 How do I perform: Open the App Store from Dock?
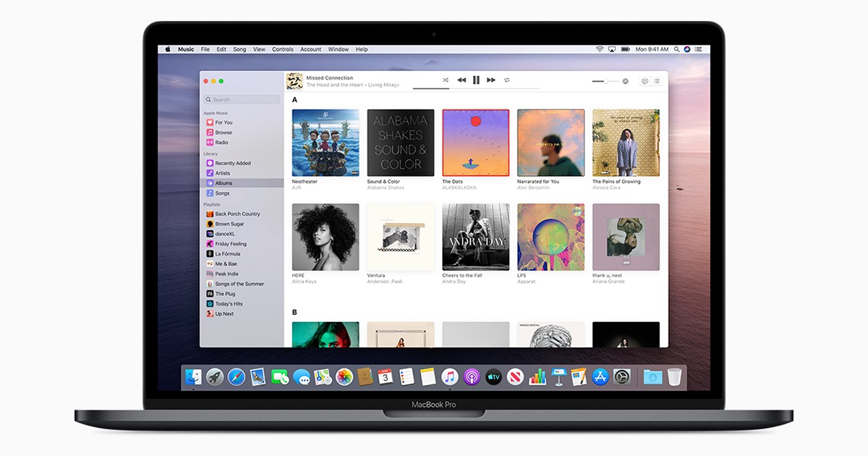600,376
